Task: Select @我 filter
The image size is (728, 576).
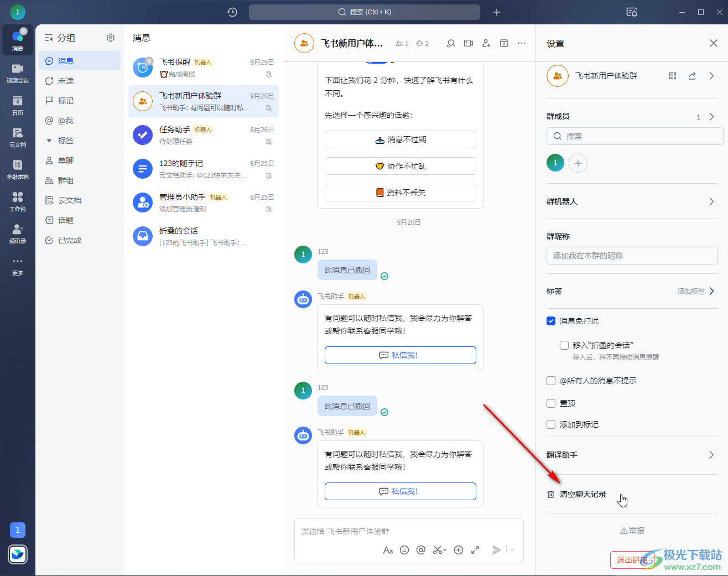Action: tap(80, 121)
